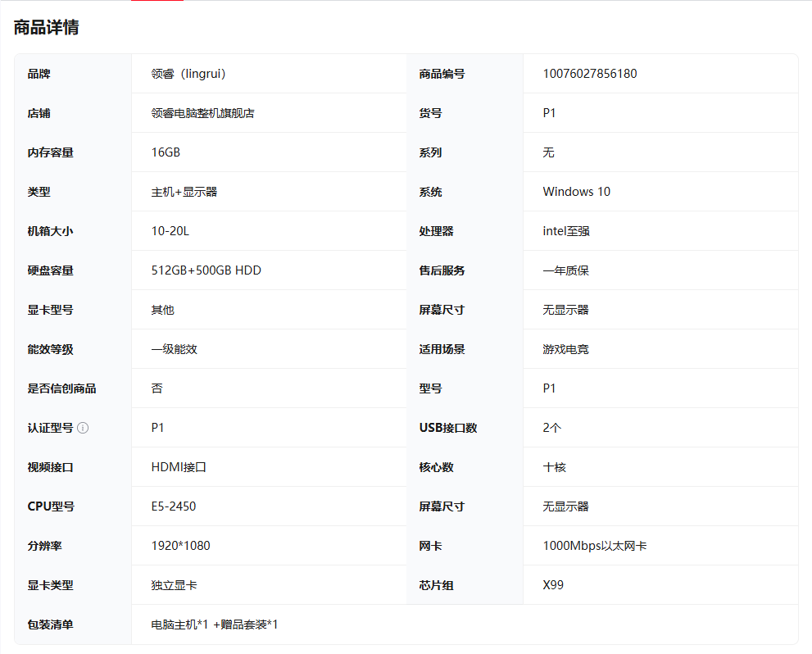Viewport: 812px width, 654px height.
Task: Click the 512GB+500GB HDD storage value
Action: pos(206,270)
